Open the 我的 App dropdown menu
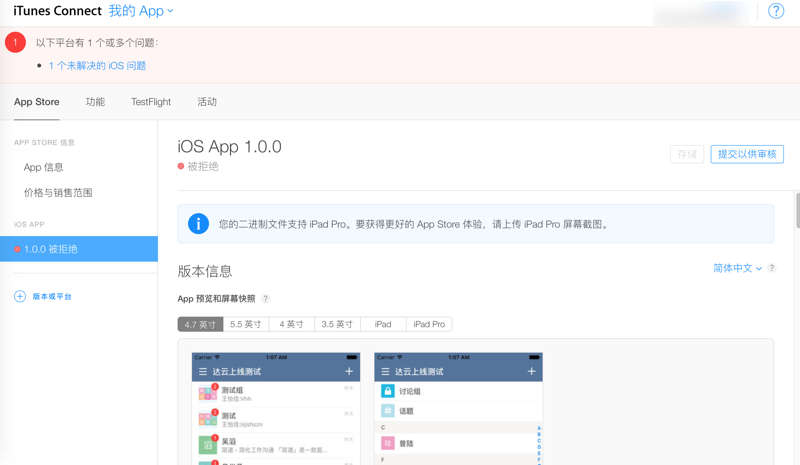This screenshot has height=465, width=800. pyautogui.click(x=141, y=11)
